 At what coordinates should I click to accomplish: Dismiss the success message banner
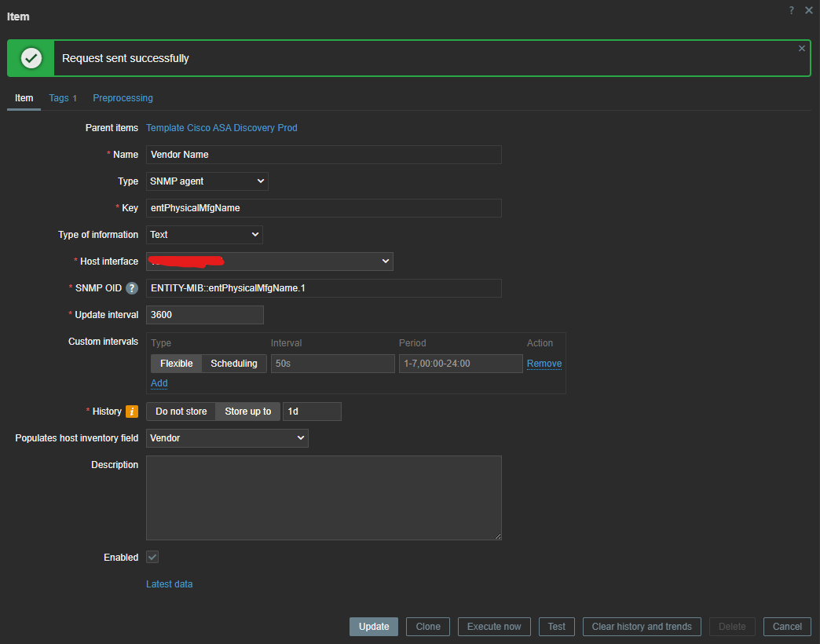coord(801,49)
